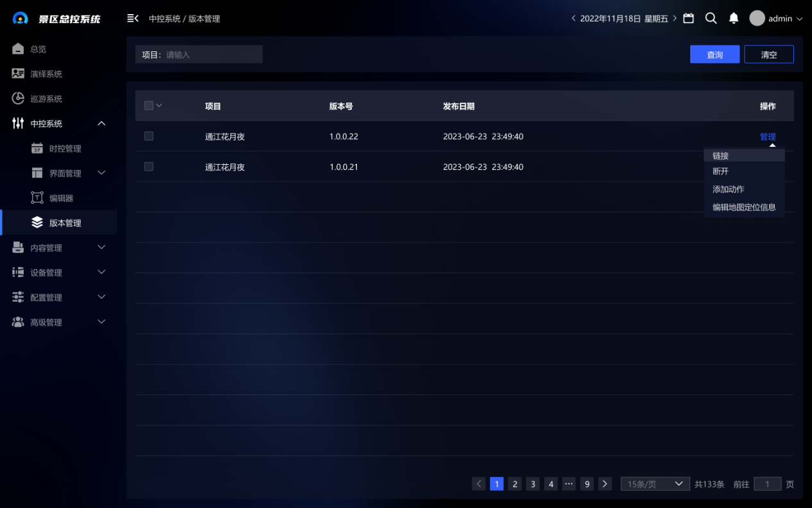Screen dimensions: 812x508
Task: Check the box for version 1.0.0.22
Action: point(149,136)
